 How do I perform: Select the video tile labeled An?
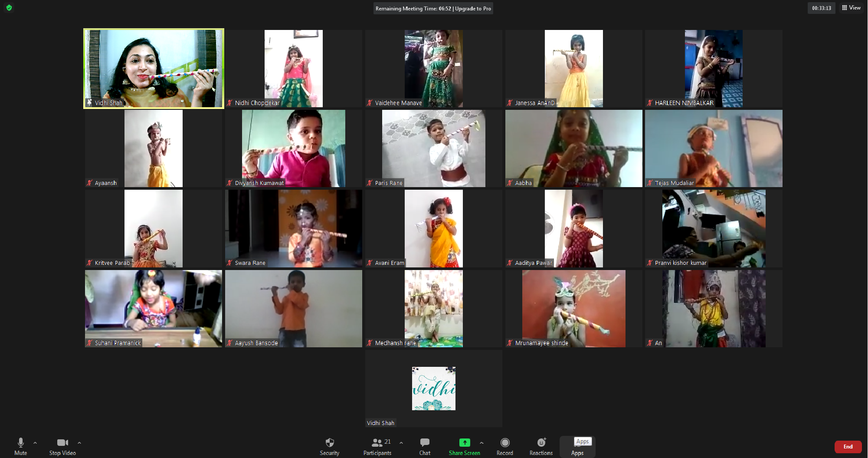click(714, 309)
